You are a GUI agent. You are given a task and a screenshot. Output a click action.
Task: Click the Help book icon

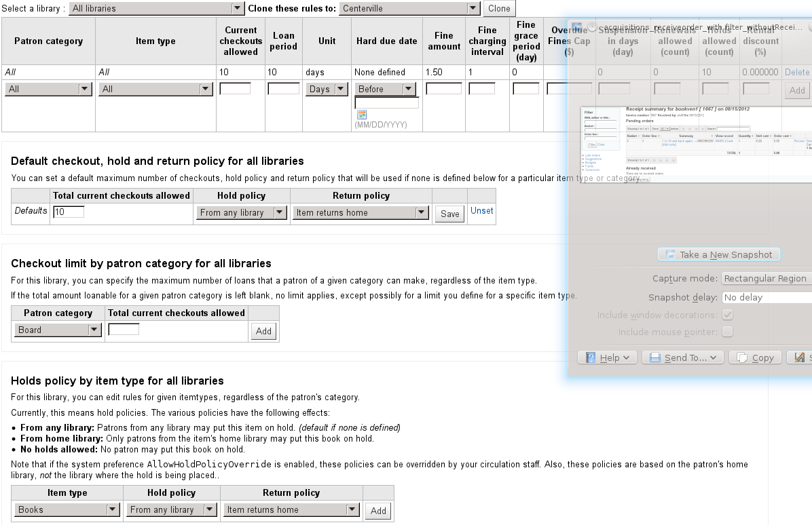point(591,357)
